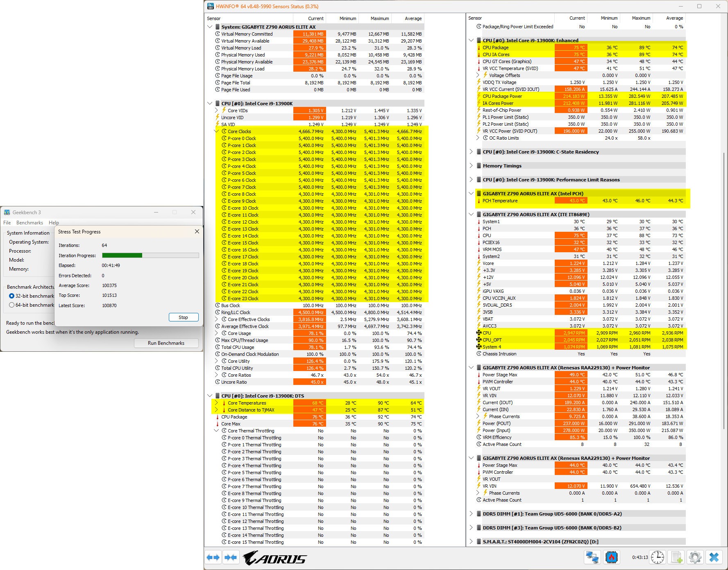Expand Performance Limit Reasons section
The width and height of the screenshot is (728, 570).
click(x=471, y=180)
